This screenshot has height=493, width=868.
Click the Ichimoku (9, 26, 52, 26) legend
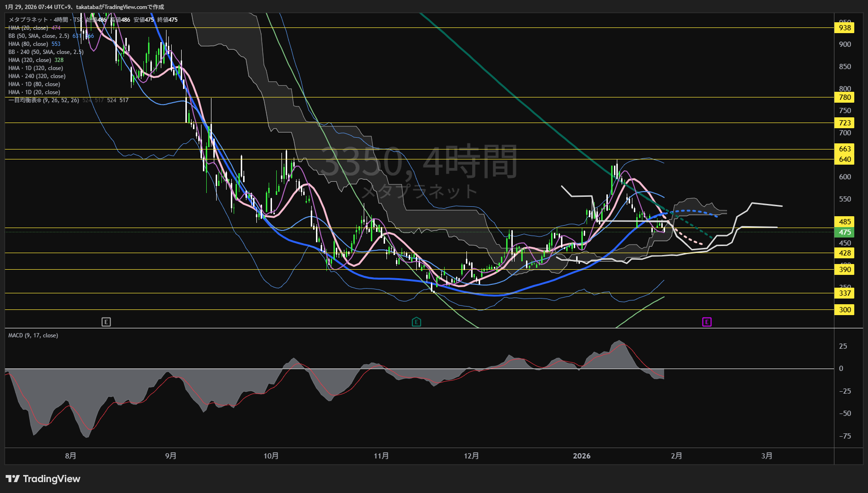(x=44, y=100)
